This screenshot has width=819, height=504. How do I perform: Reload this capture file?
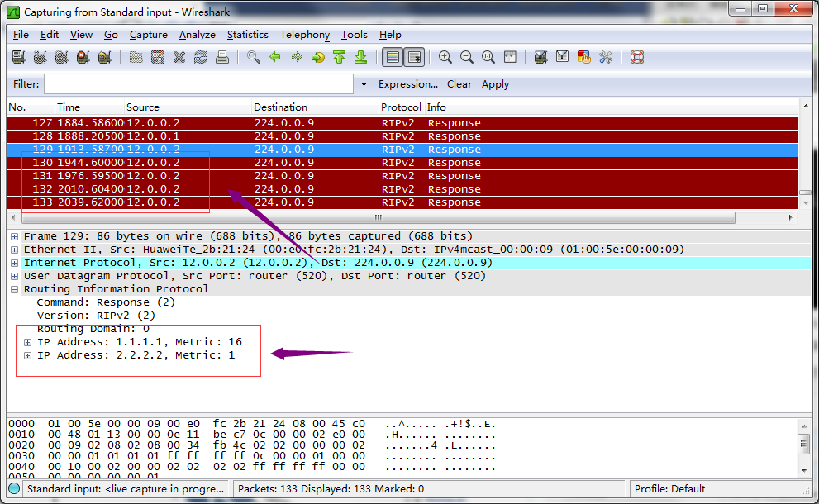click(x=201, y=57)
